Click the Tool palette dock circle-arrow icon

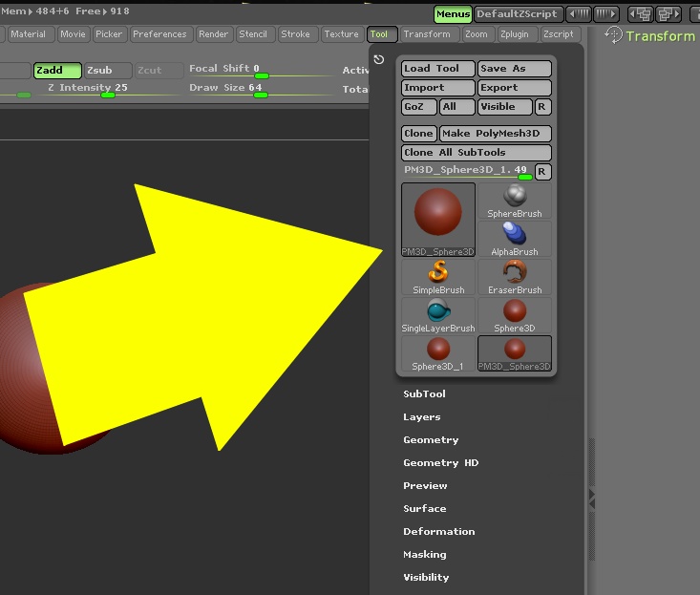pos(378,60)
